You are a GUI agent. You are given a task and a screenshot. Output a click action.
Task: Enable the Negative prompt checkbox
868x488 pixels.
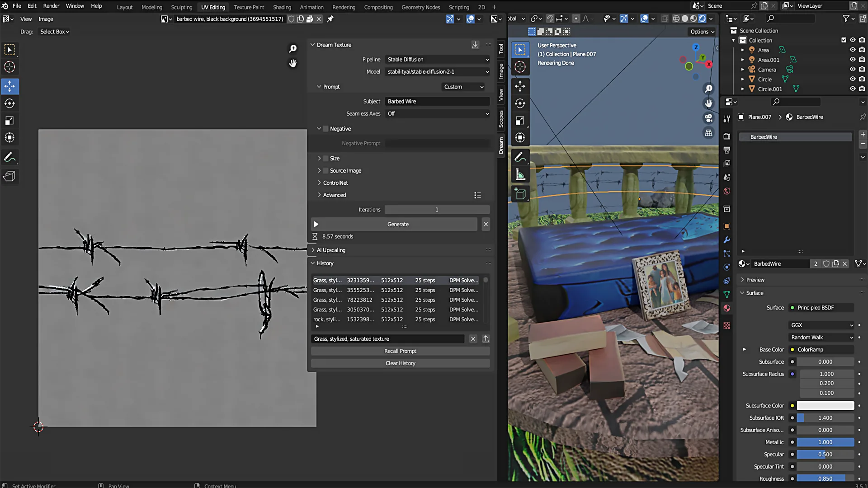click(325, 128)
